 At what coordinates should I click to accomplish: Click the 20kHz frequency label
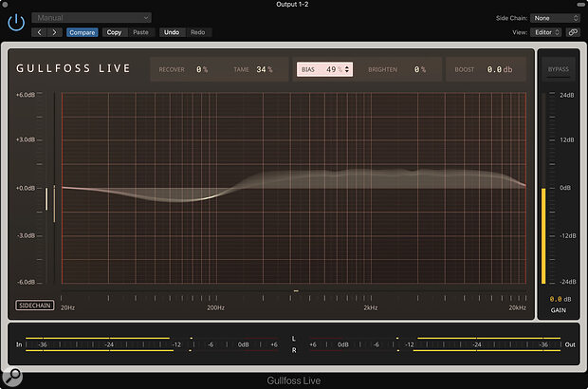coord(517,307)
